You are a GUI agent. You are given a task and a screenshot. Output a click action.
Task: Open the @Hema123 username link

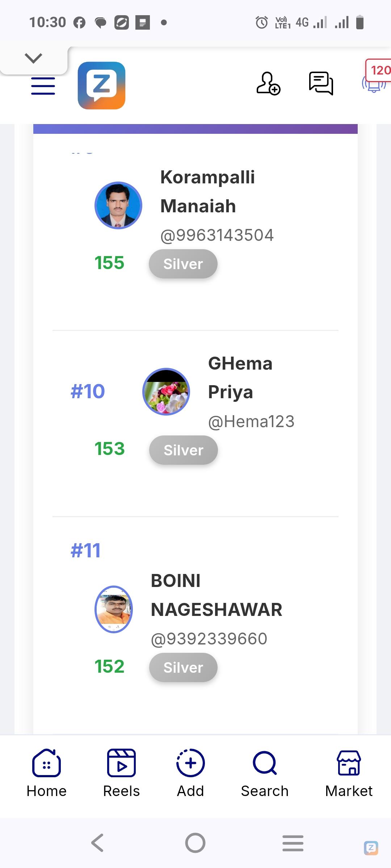pyautogui.click(x=251, y=422)
